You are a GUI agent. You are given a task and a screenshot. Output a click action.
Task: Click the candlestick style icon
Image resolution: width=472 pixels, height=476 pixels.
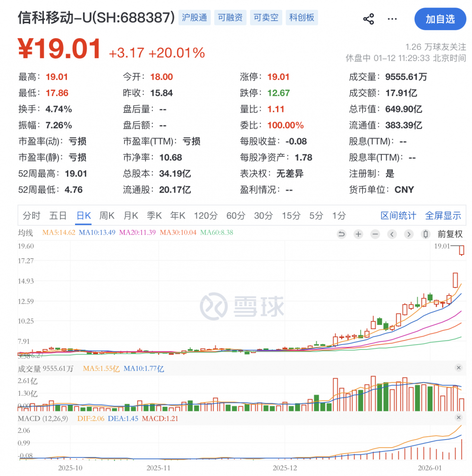[x=426, y=234]
